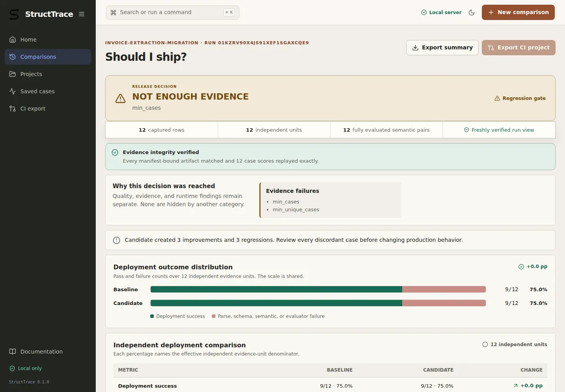This screenshot has height=392, width=565.
Task: Click the Candidate '9/12' value in distribution
Action: (512, 303)
